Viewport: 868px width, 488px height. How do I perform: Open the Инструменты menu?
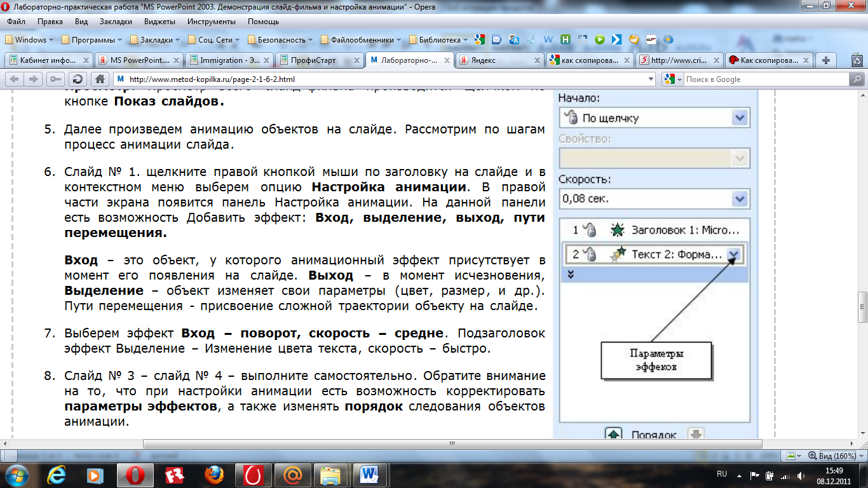click(x=212, y=21)
